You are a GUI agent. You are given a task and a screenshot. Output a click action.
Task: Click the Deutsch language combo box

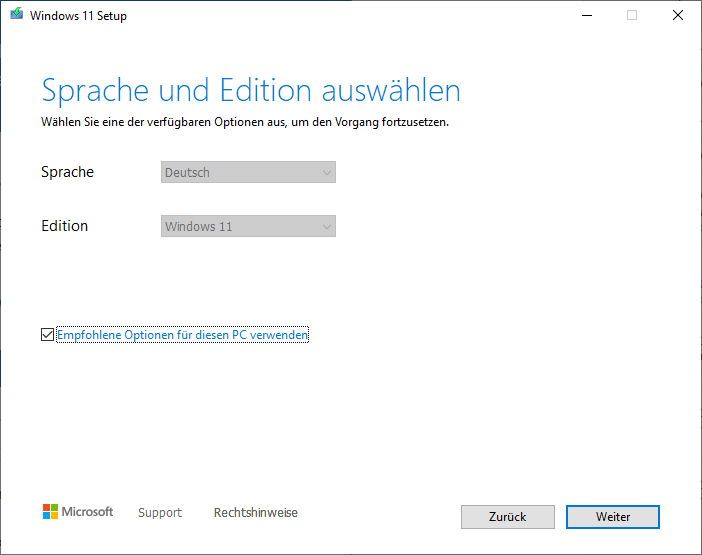(x=240, y=173)
